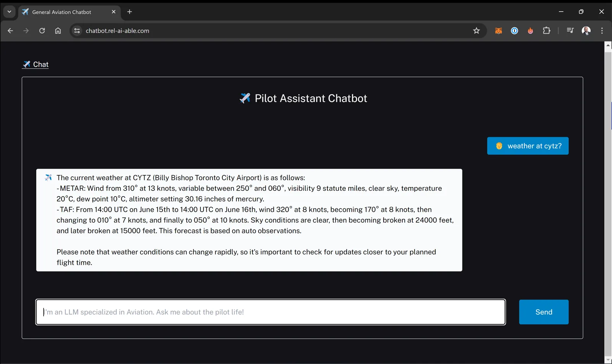Viewport: 612px width, 364px height.
Task: Open the MetaMask fox extension
Action: click(498, 31)
